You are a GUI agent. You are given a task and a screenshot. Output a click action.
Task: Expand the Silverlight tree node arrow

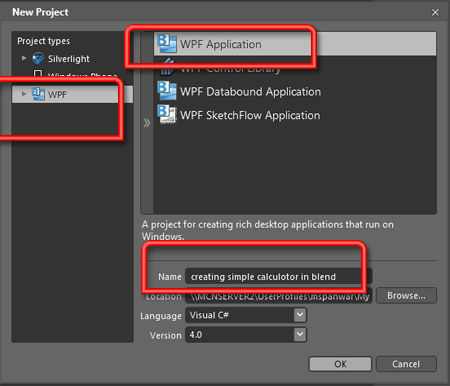click(x=24, y=58)
